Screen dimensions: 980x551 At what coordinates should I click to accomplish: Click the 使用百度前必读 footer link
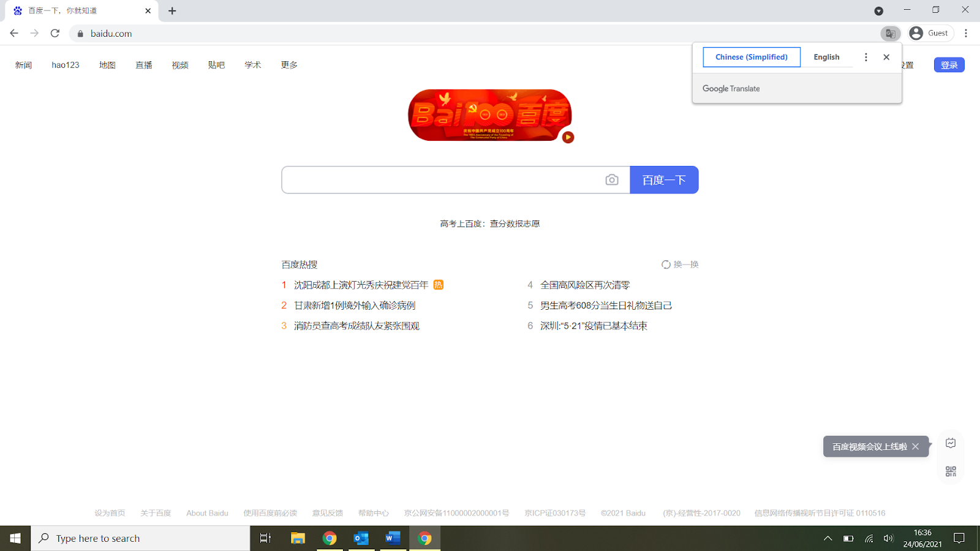click(x=270, y=513)
